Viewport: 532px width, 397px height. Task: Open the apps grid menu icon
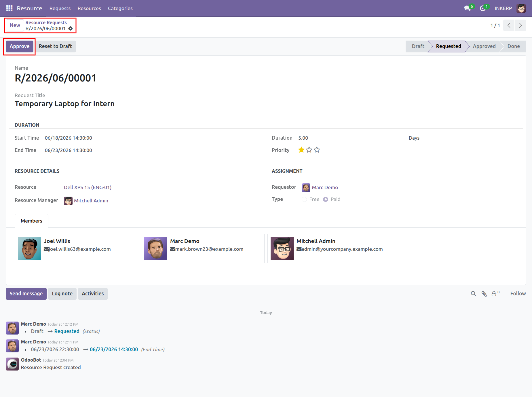[x=9, y=8]
